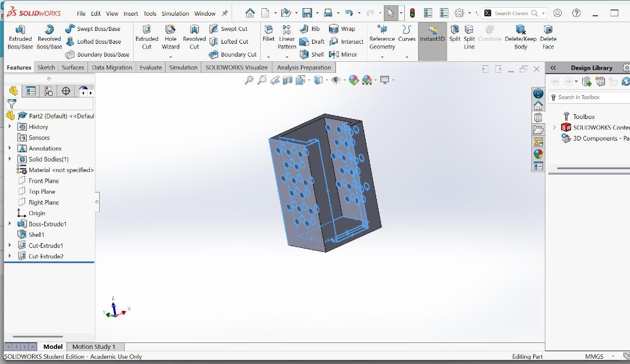Image resolution: width=630 pixels, height=364 pixels.
Task: Expand the Solid Bodies(1) folder
Action: [9, 159]
